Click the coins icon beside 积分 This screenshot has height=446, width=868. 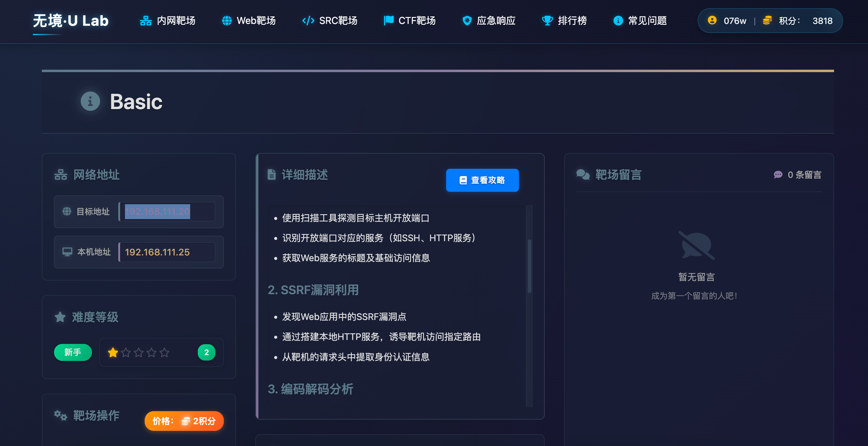click(767, 21)
